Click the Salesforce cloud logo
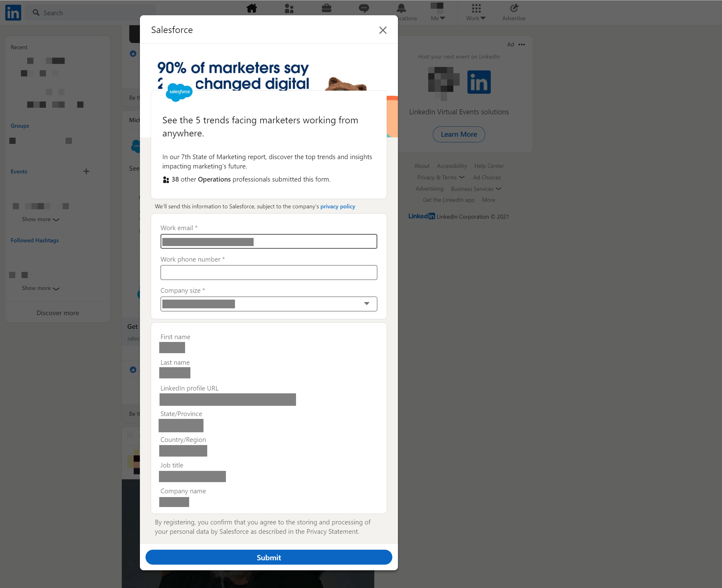The height and width of the screenshot is (588, 722). [x=179, y=92]
